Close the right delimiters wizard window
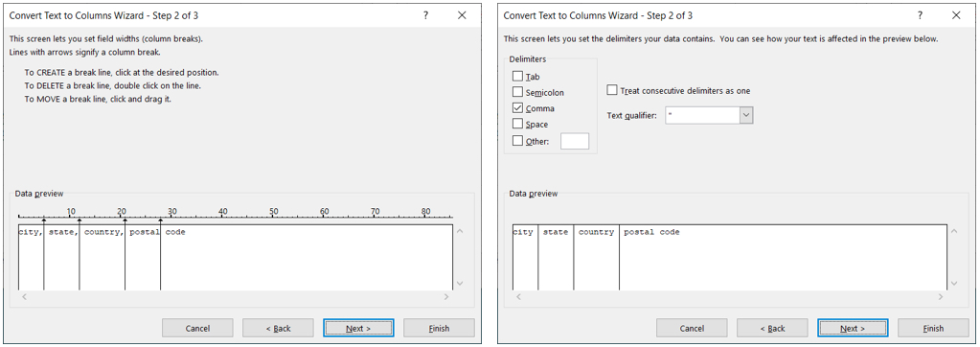Viewport: 980px width, 347px height. 956,15
